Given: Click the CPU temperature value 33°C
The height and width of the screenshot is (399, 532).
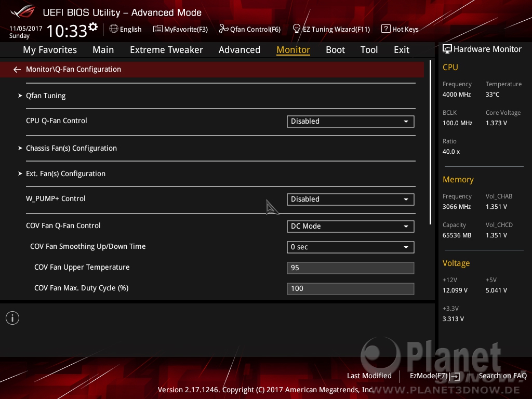Looking at the screenshot, I should point(493,95).
